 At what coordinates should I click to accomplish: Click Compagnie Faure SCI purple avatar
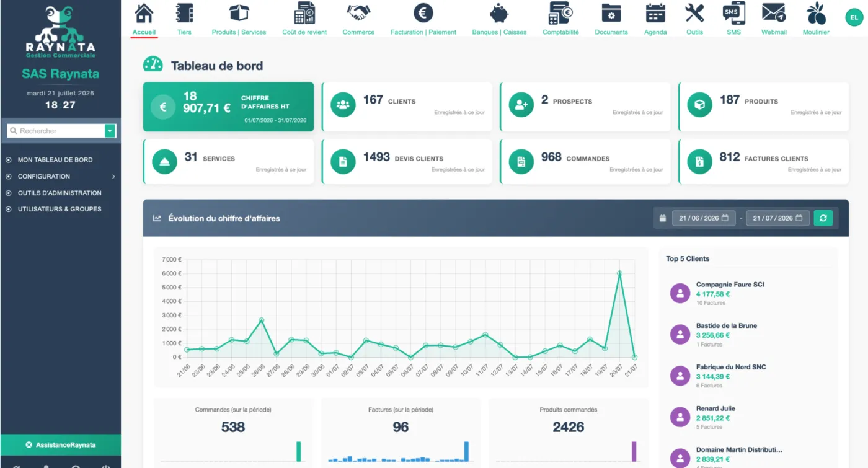click(x=680, y=293)
